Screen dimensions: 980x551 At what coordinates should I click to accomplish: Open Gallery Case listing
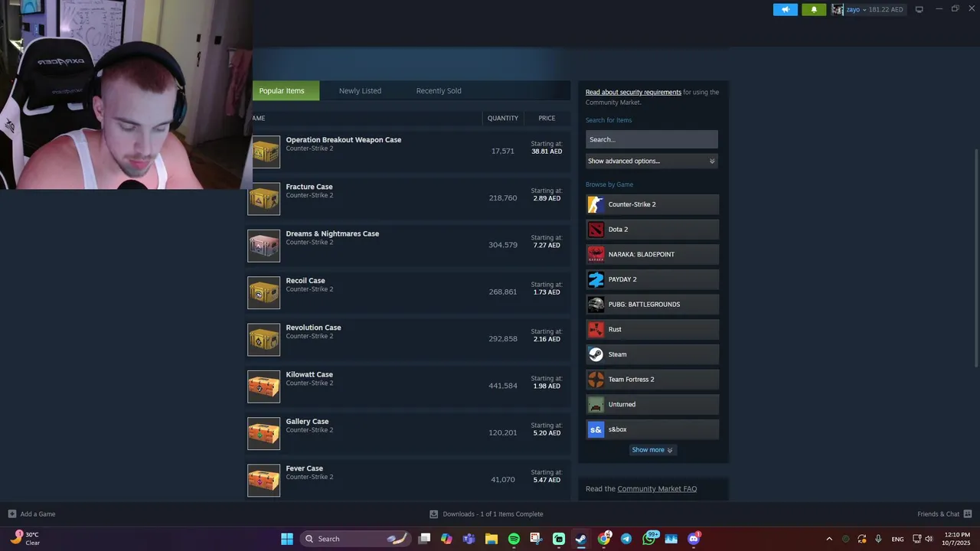click(x=408, y=432)
